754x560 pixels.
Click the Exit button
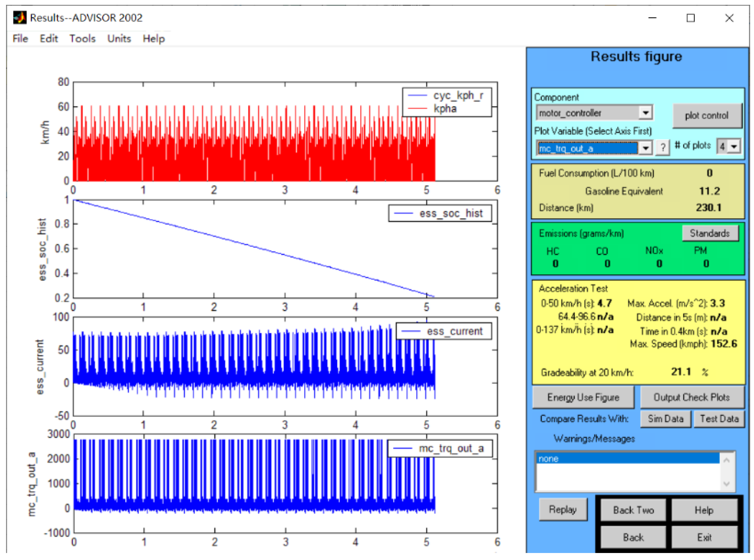(x=704, y=537)
